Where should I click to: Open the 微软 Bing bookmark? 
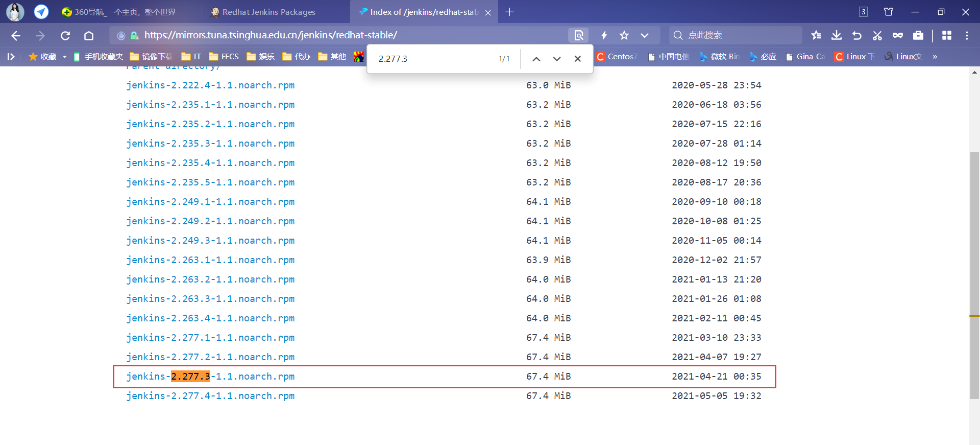coord(720,57)
